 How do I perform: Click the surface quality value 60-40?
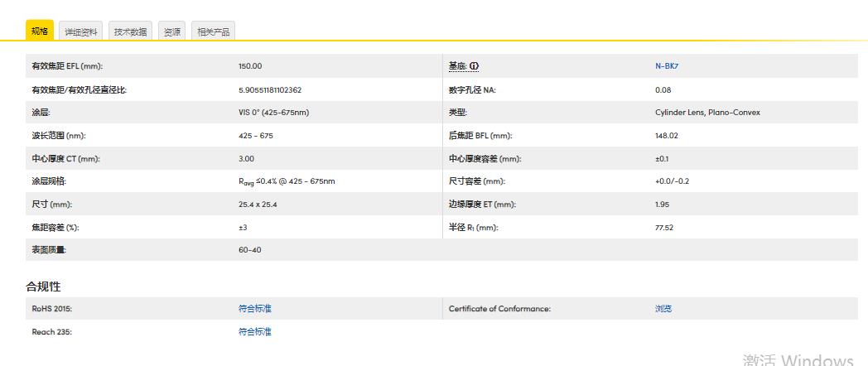(x=250, y=250)
